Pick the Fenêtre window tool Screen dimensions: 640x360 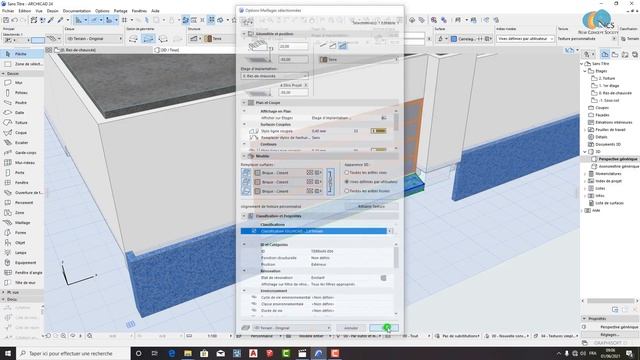click(22, 182)
